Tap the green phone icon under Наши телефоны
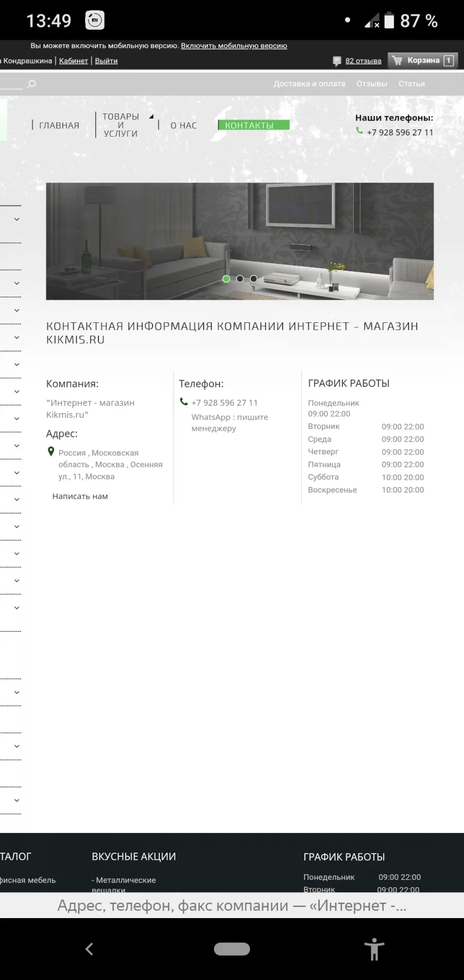Screen dimensions: 464x980 (359, 131)
